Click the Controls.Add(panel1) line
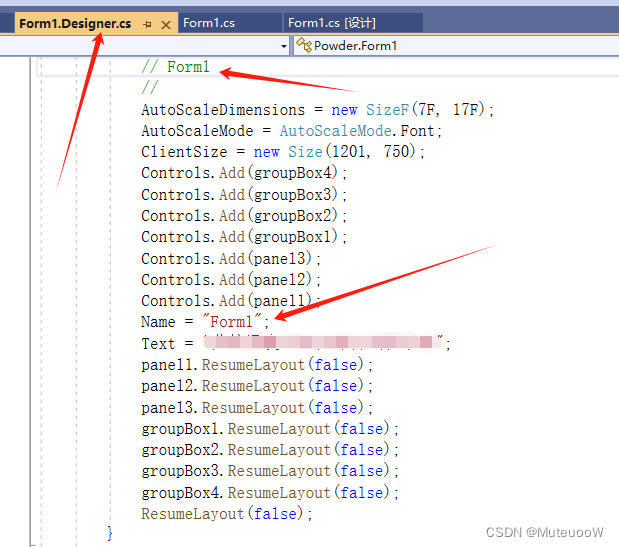This screenshot has width=619, height=547. pyautogui.click(x=231, y=301)
